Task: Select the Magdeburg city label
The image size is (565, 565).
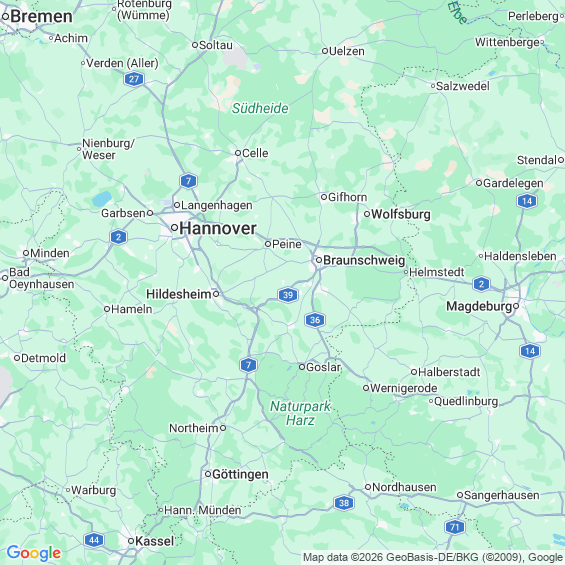Action: [479, 306]
